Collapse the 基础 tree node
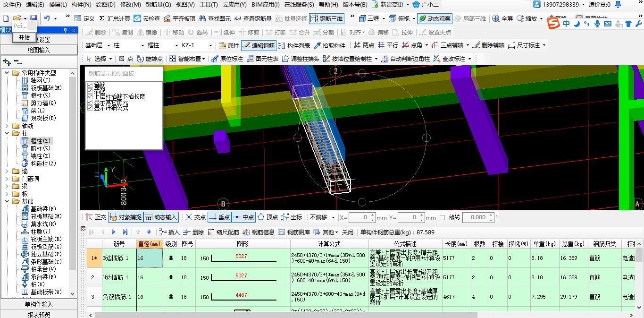 pos(7,201)
